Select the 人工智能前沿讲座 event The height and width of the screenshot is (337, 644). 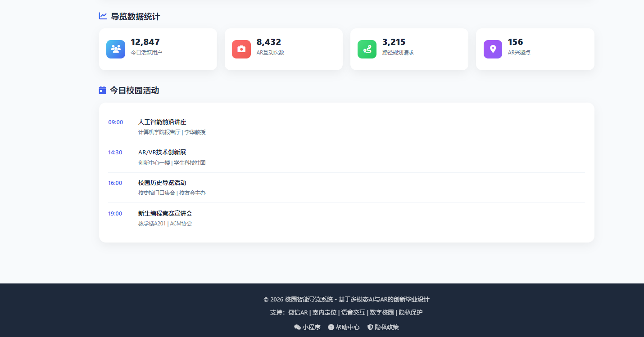tap(162, 122)
